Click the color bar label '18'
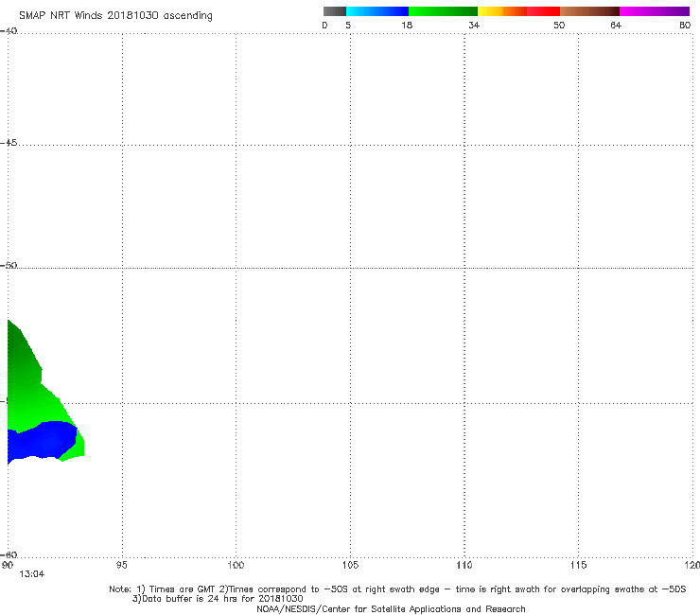Image resolution: width=700 pixels, height=615 pixels. tap(407, 25)
